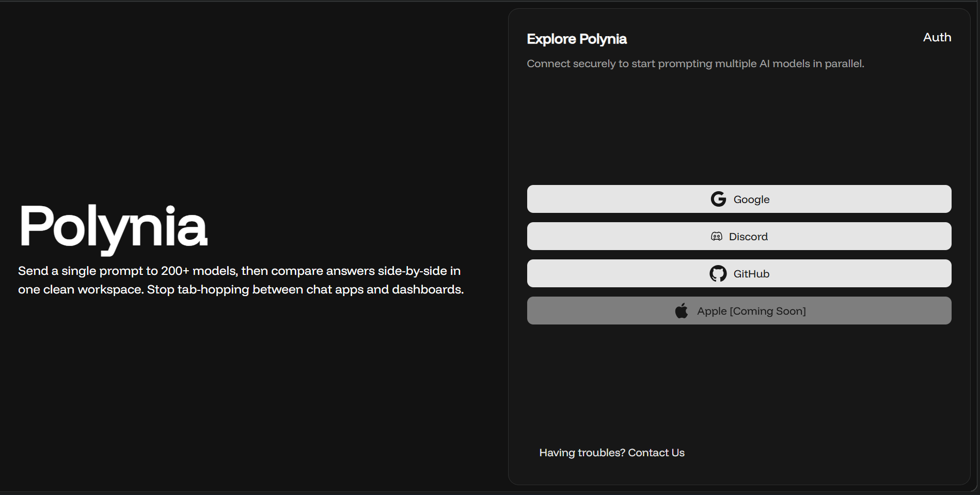The image size is (980, 495).
Task: Click the Having troubles text
Action: click(x=581, y=452)
